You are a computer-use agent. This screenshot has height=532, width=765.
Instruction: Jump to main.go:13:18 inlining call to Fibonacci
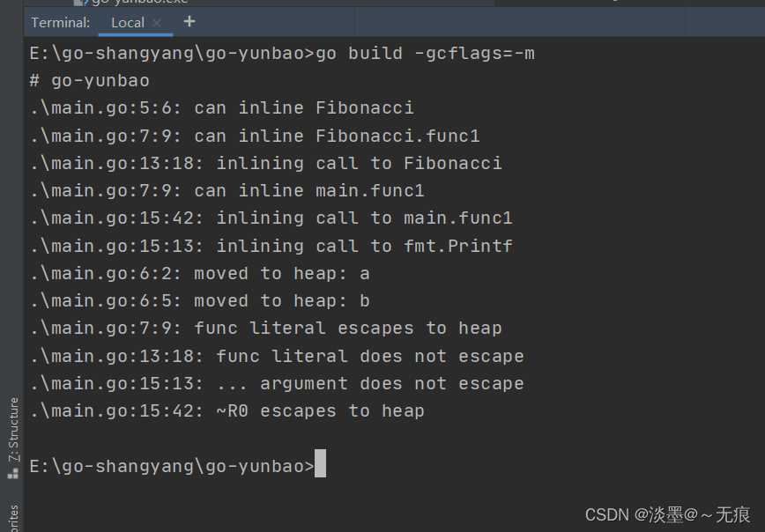pos(117,163)
